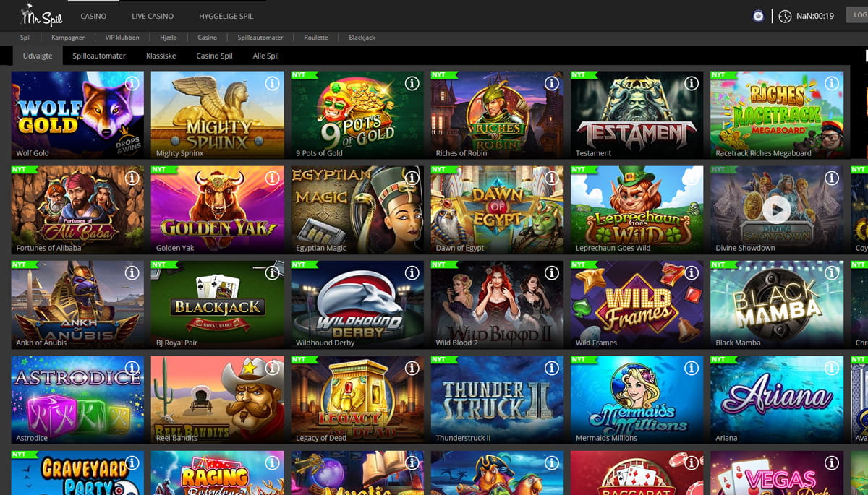The width and height of the screenshot is (868, 495).
Task: View Leprechaun Goes Wild info icon
Action: 692,178
